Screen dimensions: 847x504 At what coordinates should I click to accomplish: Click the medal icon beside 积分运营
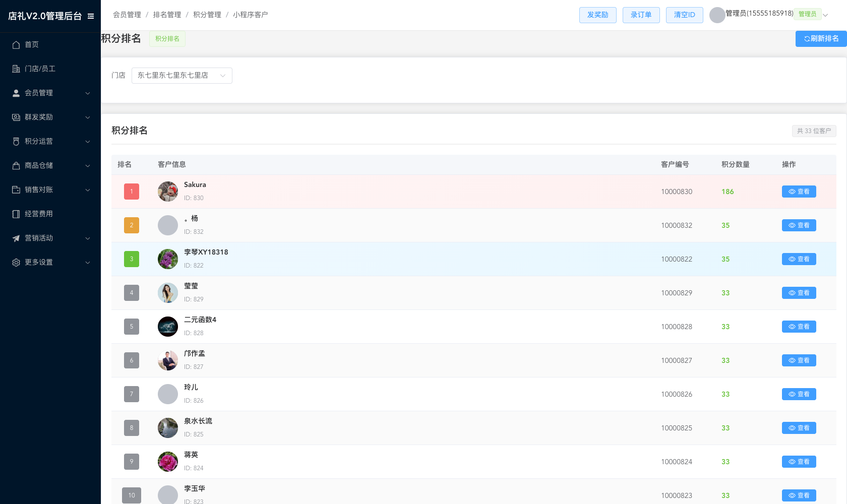tap(16, 142)
